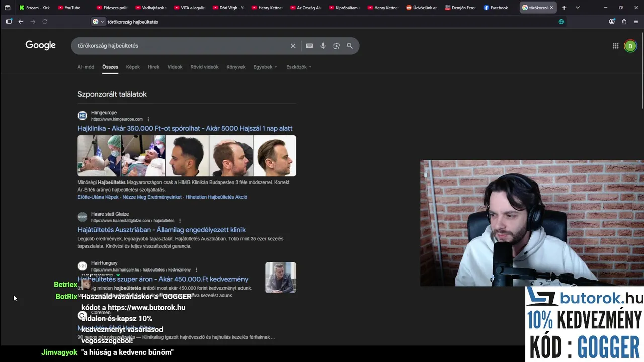
Task: Click the Haare statt Glatze favicon
Action: pos(83,217)
